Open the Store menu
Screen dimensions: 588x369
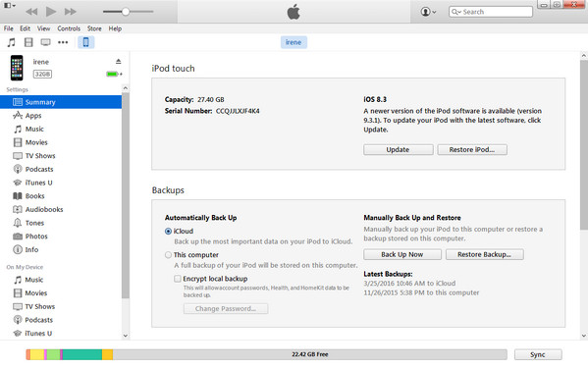[x=94, y=28]
